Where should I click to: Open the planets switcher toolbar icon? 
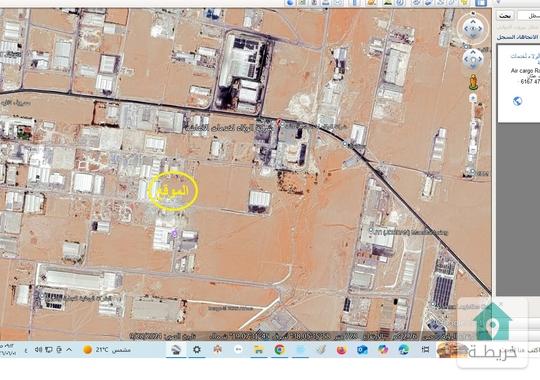pyautogui.click(x=372, y=3)
